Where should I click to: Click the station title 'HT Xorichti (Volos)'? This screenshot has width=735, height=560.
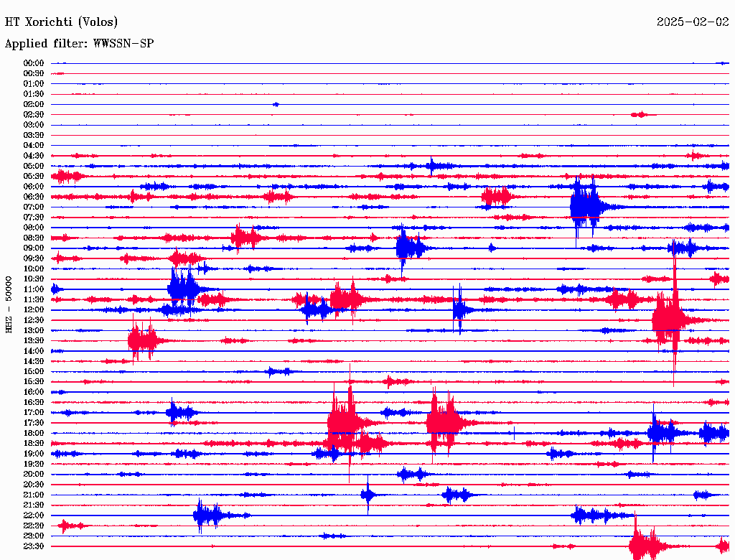tap(61, 22)
